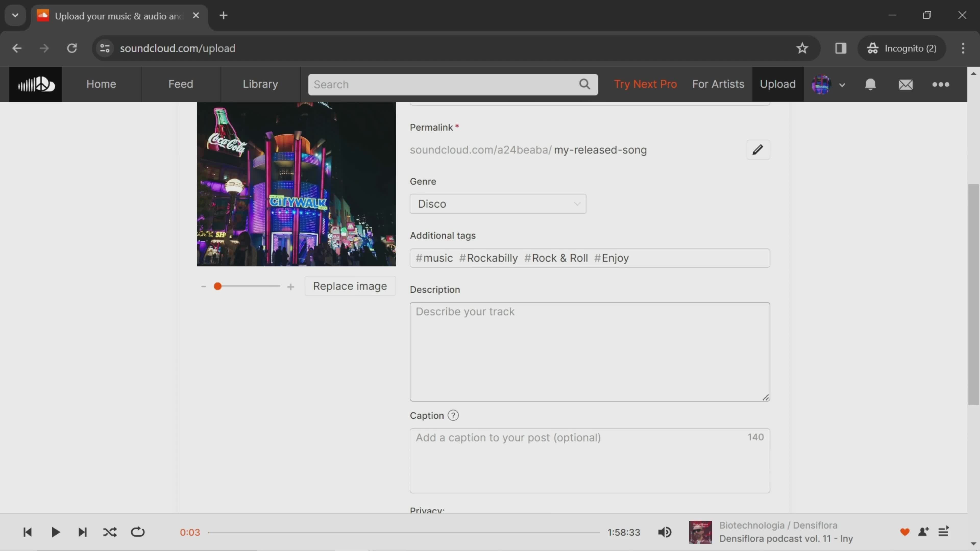Drag the image crop slider control
This screenshot has width=980, height=551.
(217, 286)
